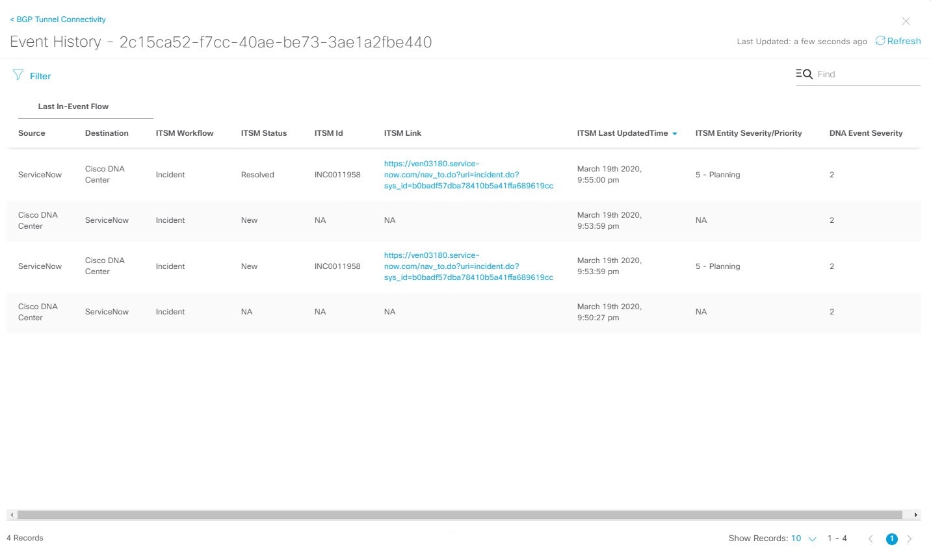Click the Filter funnel icon
The height and width of the screenshot is (560, 931).
pyautogui.click(x=18, y=75)
